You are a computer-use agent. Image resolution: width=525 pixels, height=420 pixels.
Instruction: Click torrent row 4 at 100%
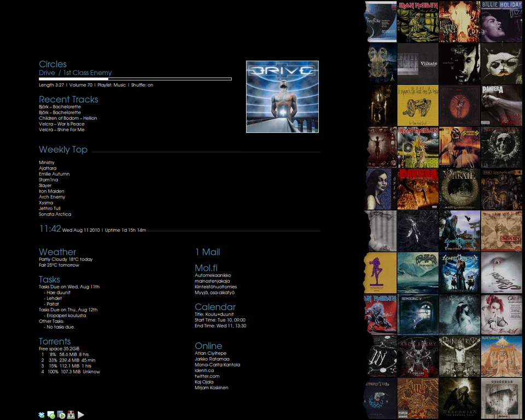pos(71,372)
